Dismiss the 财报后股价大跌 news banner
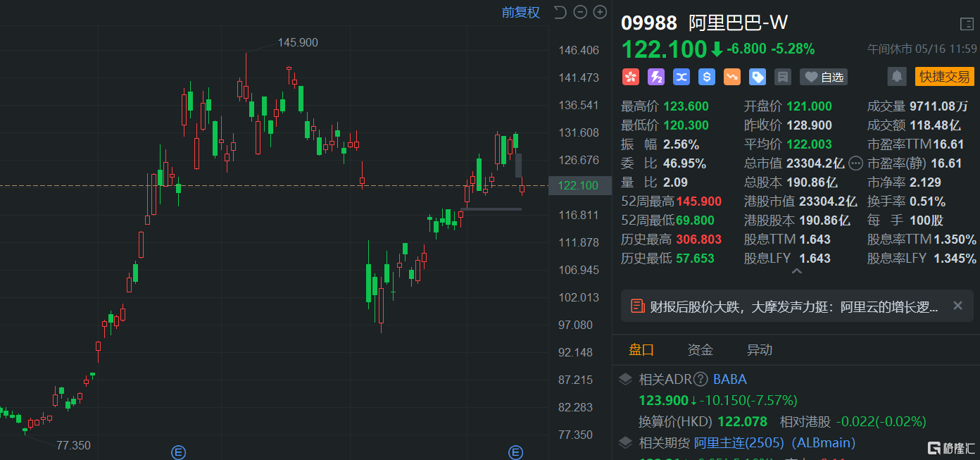980x460 pixels. [x=957, y=306]
